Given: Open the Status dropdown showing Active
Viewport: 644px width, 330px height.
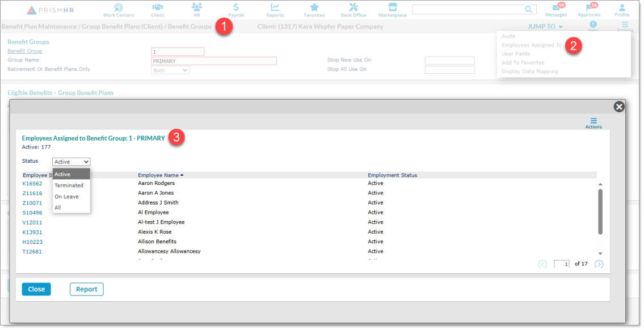Looking at the screenshot, I should pos(71,162).
